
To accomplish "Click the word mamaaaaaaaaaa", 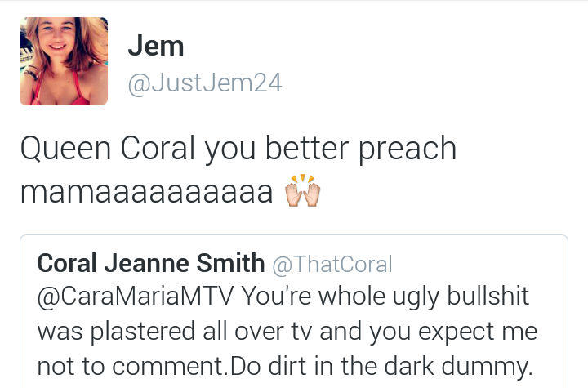I will tap(147, 193).
